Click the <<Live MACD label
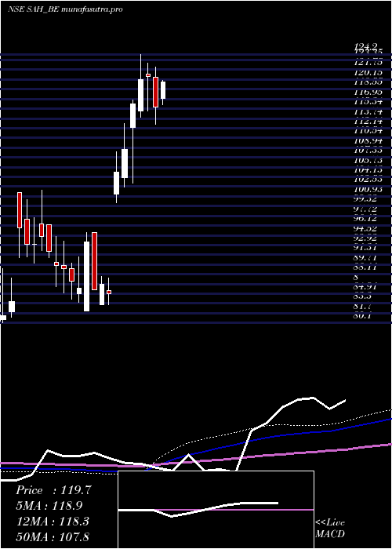The height and width of the screenshot is (549, 392). coord(330,528)
